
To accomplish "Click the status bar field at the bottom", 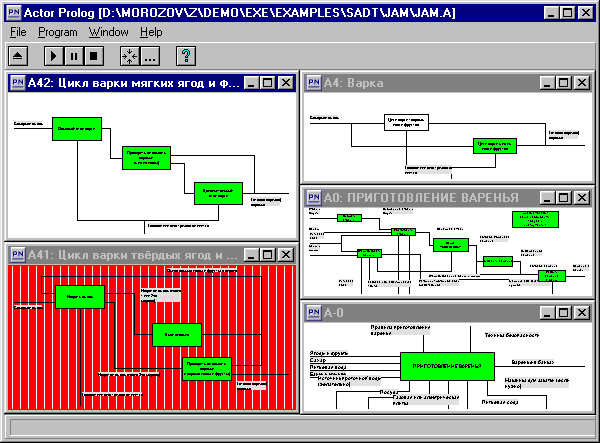I will point(302,427).
